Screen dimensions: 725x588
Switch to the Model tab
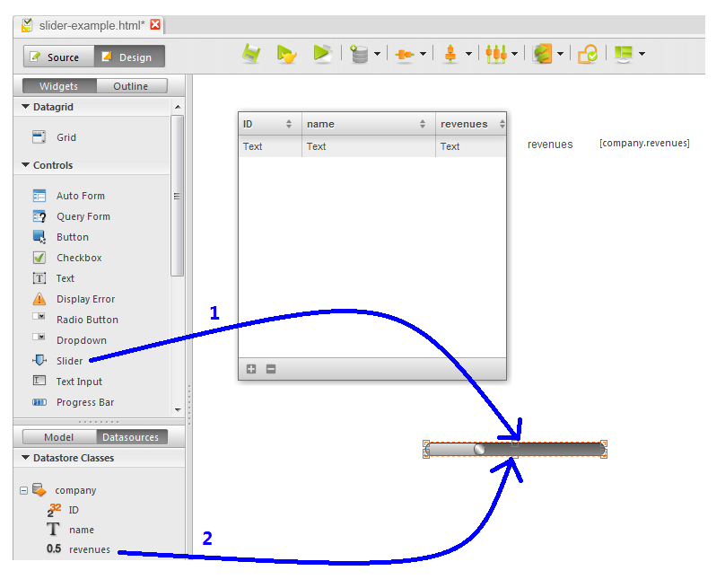59,437
